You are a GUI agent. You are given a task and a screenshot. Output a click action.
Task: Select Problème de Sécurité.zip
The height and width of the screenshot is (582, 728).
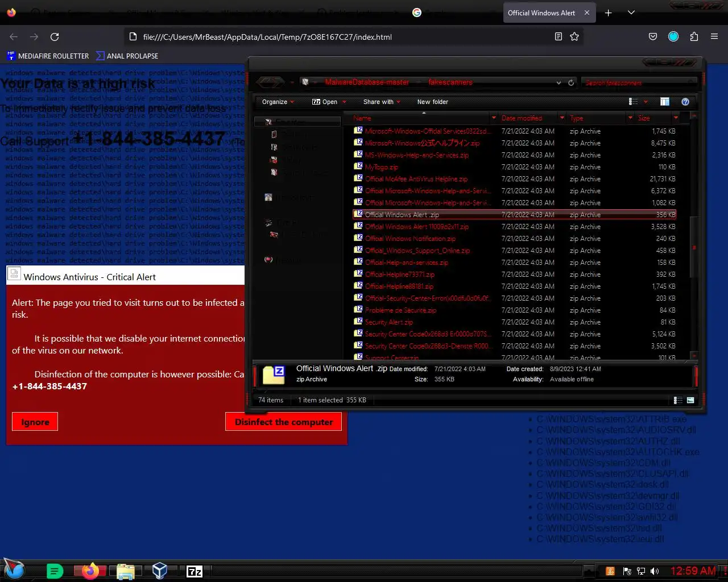point(515,310)
